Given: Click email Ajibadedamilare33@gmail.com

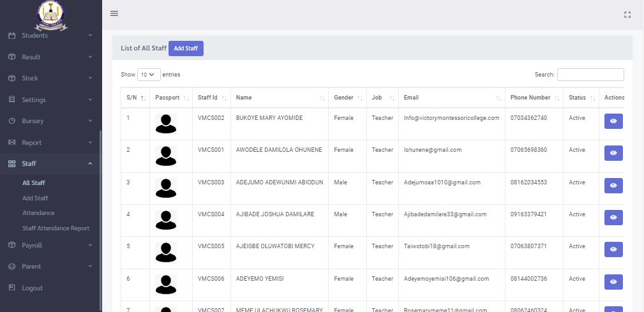Looking at the screenshot, I should (x=446, y=214).
